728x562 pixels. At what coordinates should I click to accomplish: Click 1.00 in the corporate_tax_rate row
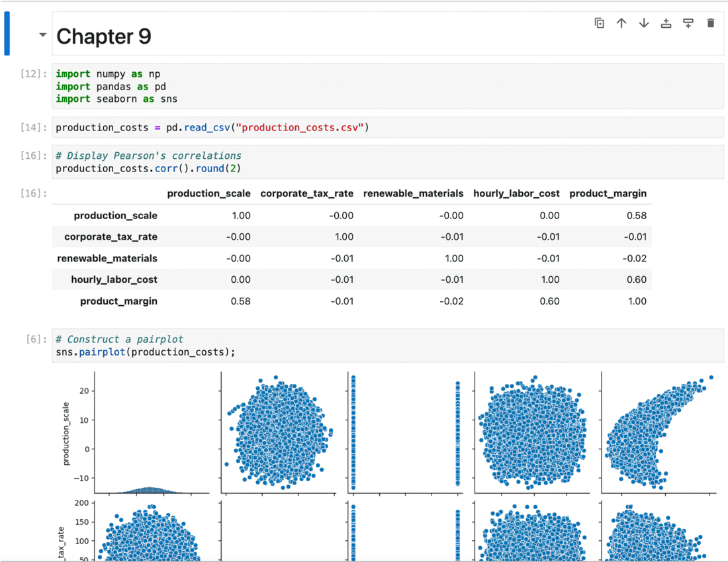point(344,237)
